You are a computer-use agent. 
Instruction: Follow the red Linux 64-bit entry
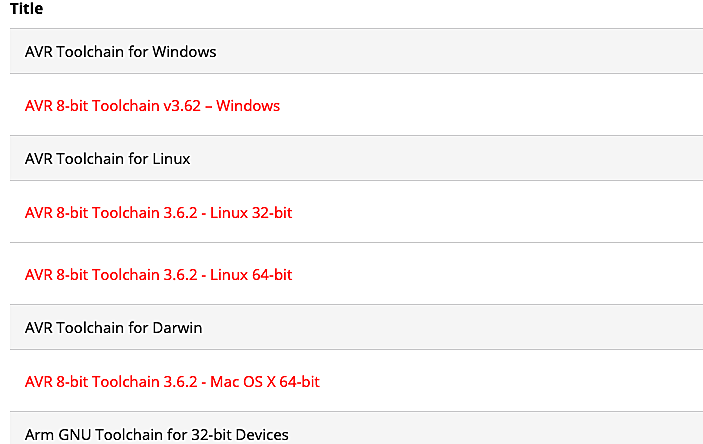point(158,274)
